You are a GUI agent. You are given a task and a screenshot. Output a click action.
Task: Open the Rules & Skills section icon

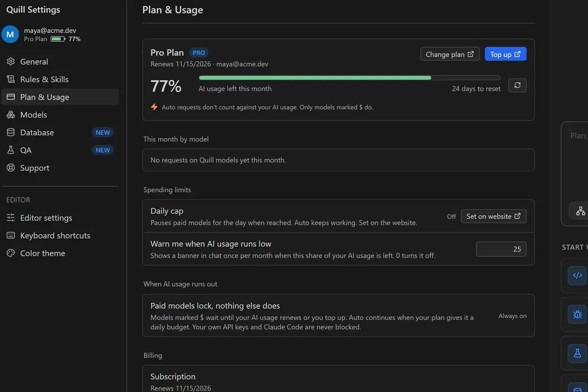[11, 79]
